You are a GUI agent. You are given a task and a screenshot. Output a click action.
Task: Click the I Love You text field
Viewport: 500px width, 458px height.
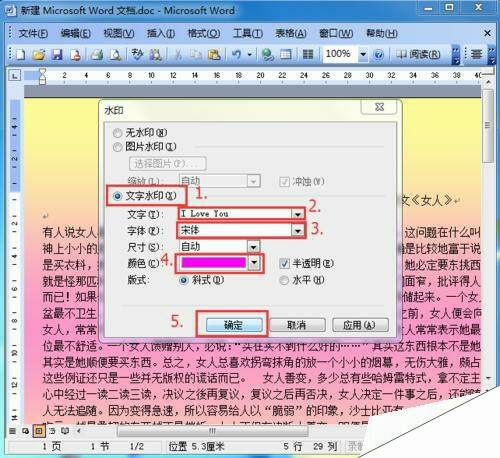click(x=235, y=214)
